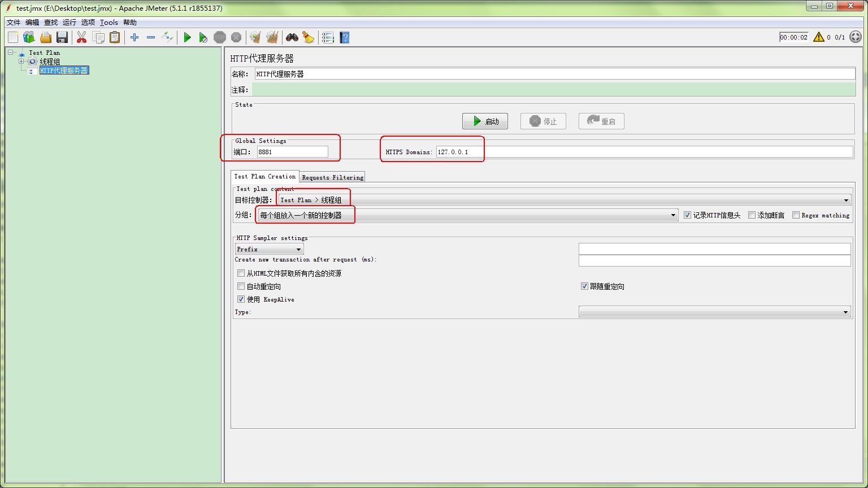Start the test with green play icon
This screenshot has width=868, height=488.
[187, 37]
